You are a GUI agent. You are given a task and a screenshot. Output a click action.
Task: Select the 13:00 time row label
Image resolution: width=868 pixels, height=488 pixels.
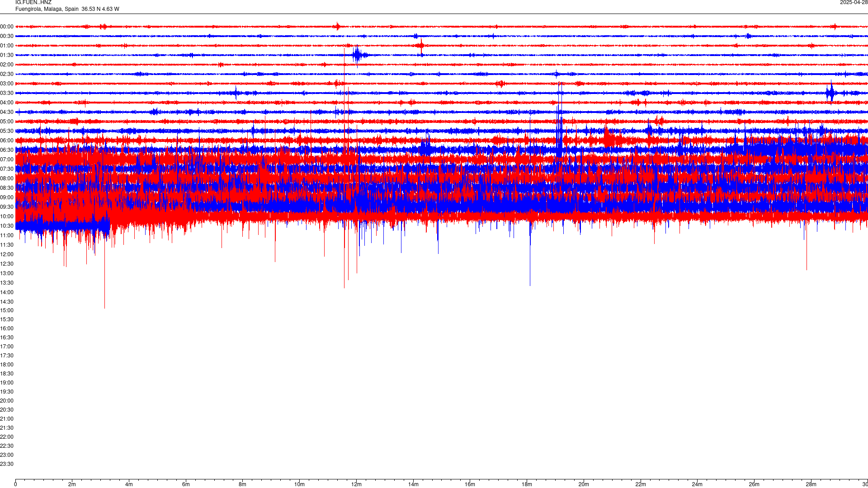tap(7, 273)
